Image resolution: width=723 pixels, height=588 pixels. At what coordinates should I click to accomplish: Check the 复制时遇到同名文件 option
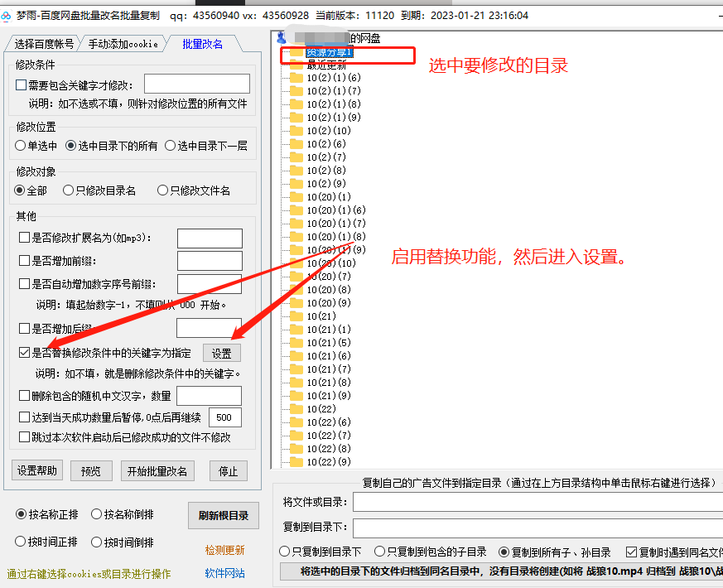[x=632, y=552]
